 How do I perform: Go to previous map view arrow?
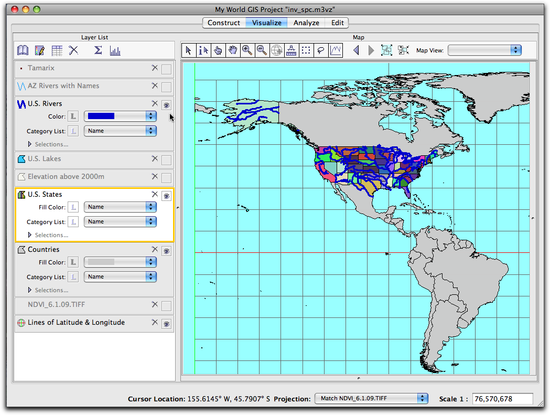pos(356,51)
